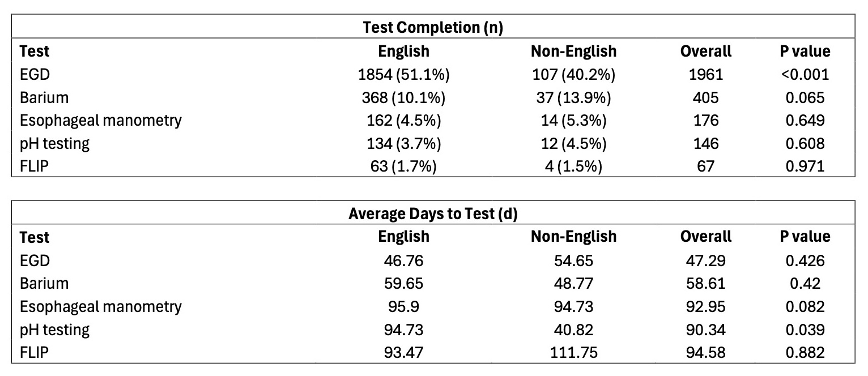Click the EGD average days value 46.76
The height and width of the screenshot is (376, 868).
pyautogui.click(x=403, y=260)
